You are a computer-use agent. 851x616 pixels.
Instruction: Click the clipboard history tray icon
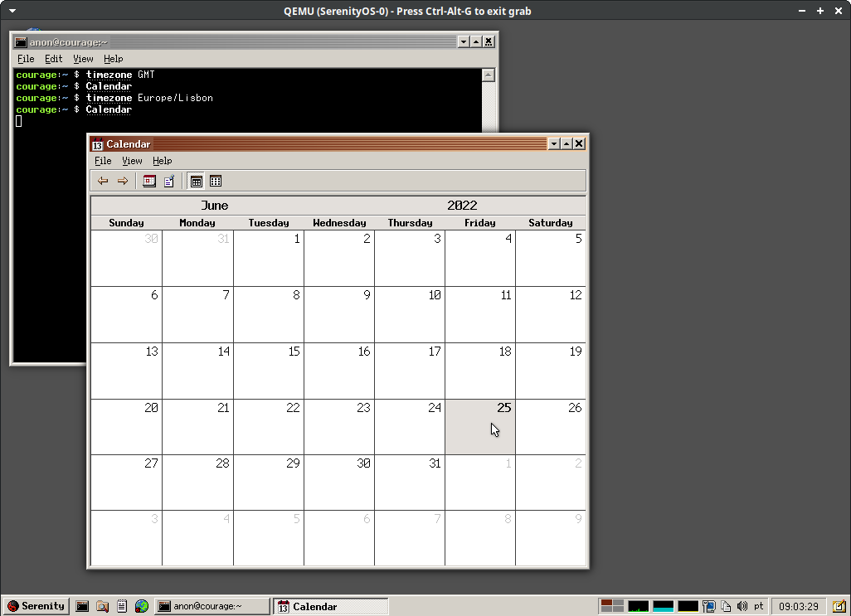[726, 606]
